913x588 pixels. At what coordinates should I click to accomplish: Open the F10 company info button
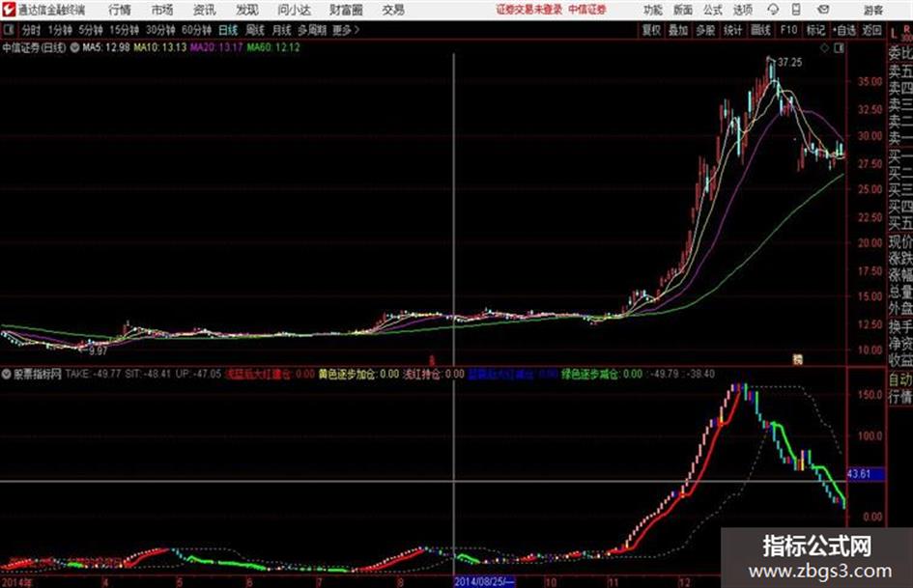tap(788, 30)
